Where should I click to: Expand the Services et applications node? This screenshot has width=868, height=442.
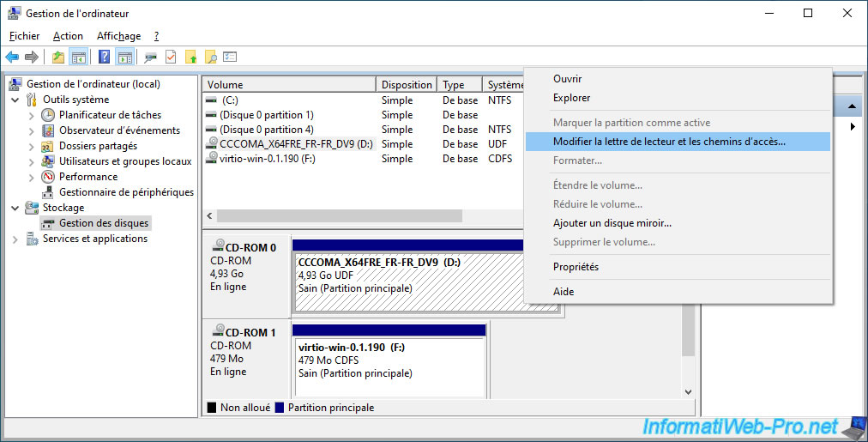click(x=15, y=239)
